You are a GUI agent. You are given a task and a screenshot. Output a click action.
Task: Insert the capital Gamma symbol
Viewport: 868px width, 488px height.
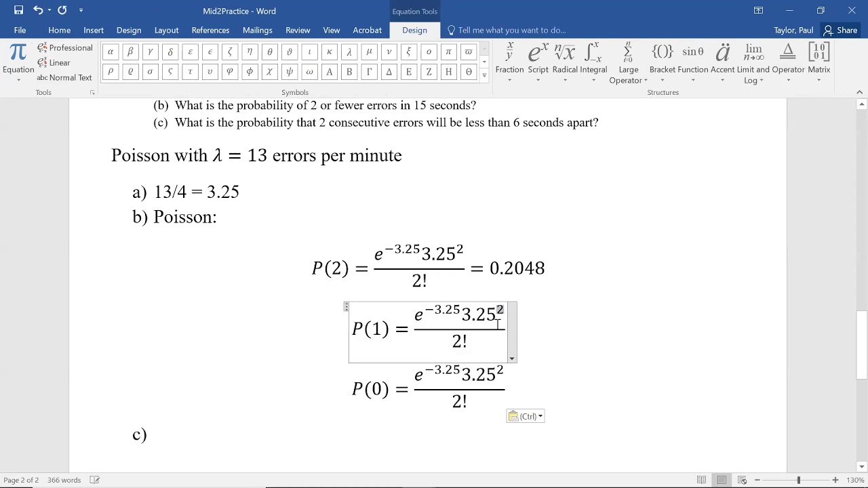click(x=369, y=71)
